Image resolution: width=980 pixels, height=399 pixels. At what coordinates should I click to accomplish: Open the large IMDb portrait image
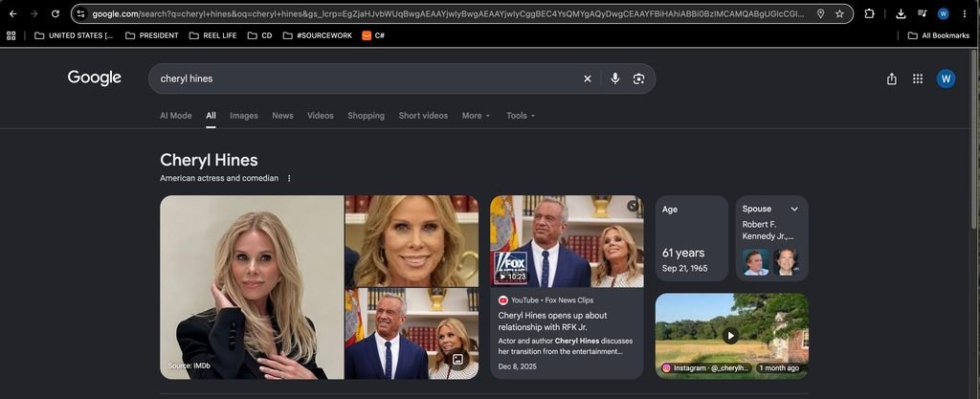(x=252, y=287)
